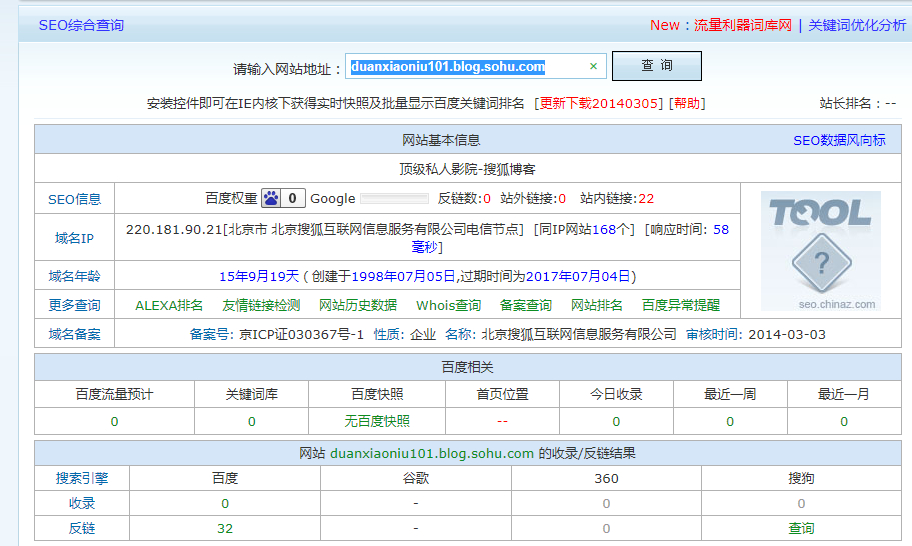Open the SEO数据风向标 link
This screenshot has height=546, width=912.
[839, 140]
